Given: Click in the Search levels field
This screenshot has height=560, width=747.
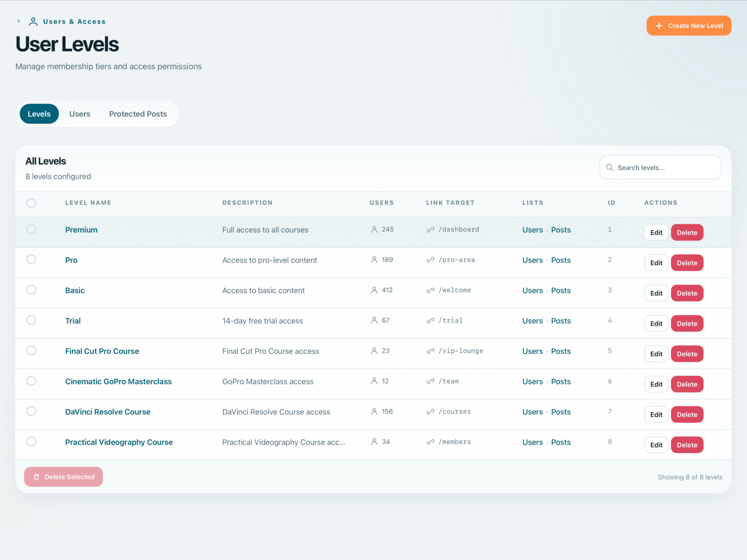Looking at the screenshot, I should pyautogui.click(x=660, y=168).
